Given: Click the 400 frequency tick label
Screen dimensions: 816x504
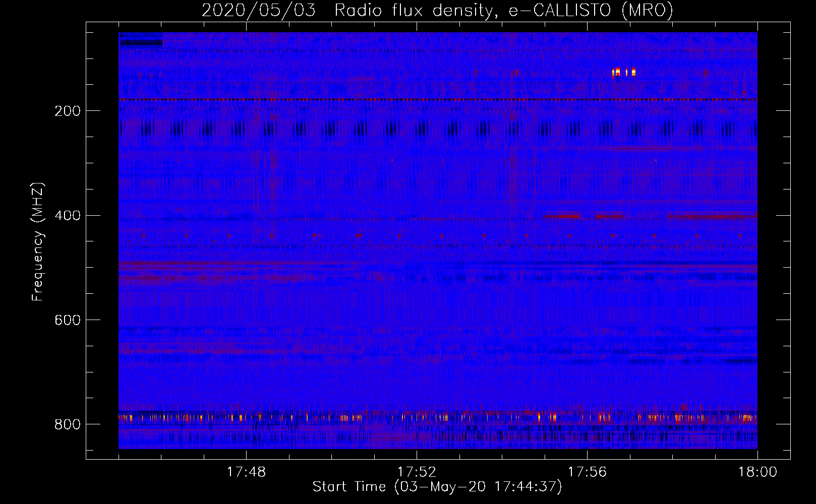Looking at the screenshot, I should pos(68,216).
